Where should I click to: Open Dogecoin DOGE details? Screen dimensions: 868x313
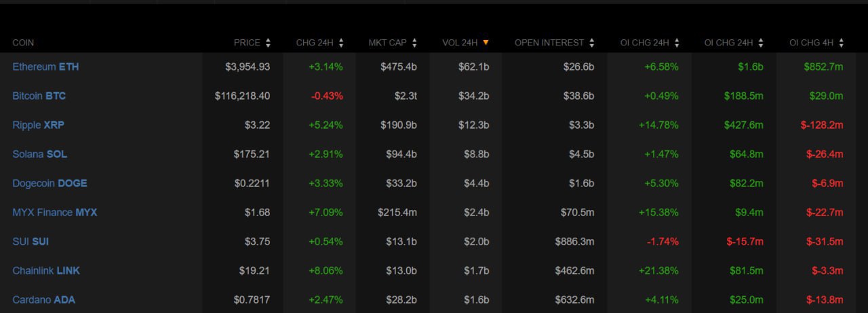[50, 183]
